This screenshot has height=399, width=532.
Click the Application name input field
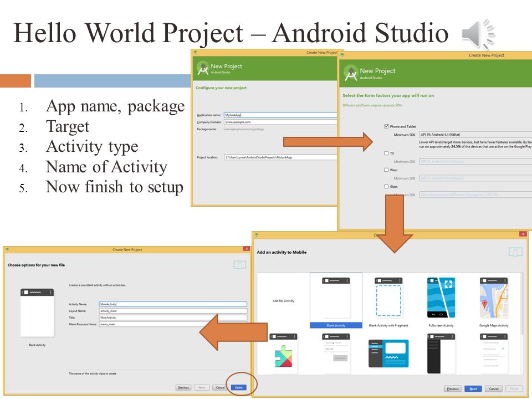280,115
